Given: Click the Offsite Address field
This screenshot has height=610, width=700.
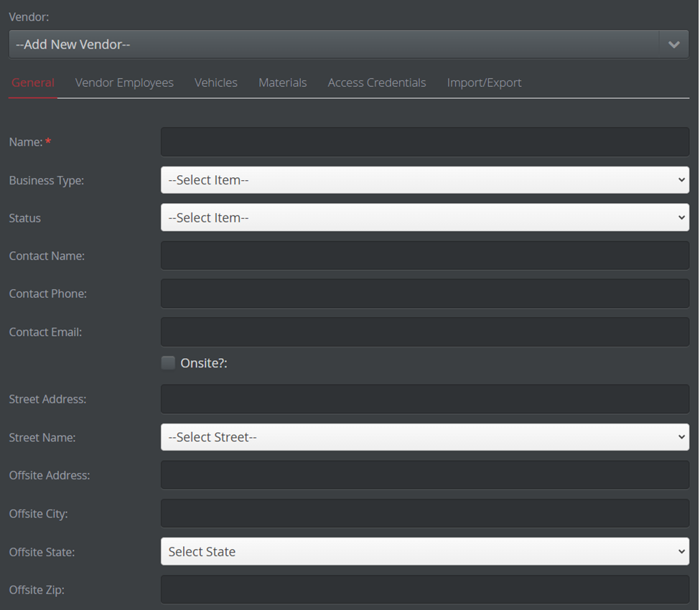Looking at the screenshot, I should coord(425,475).
